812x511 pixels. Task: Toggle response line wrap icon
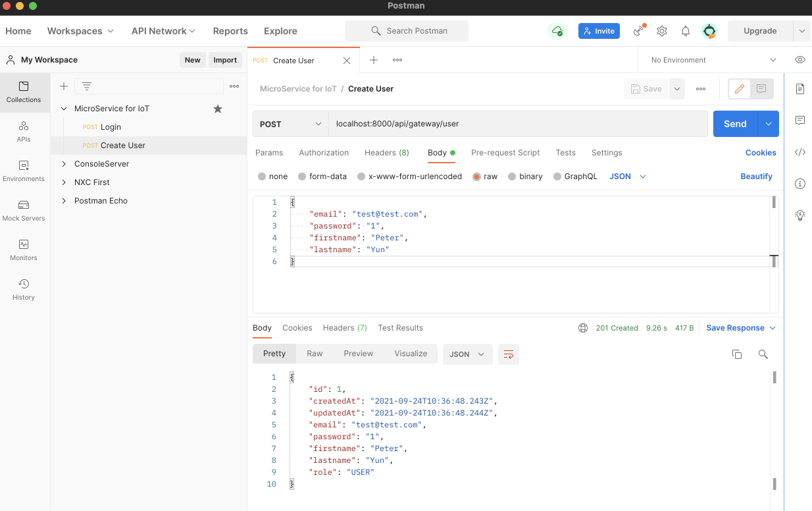tap(509, 354)
